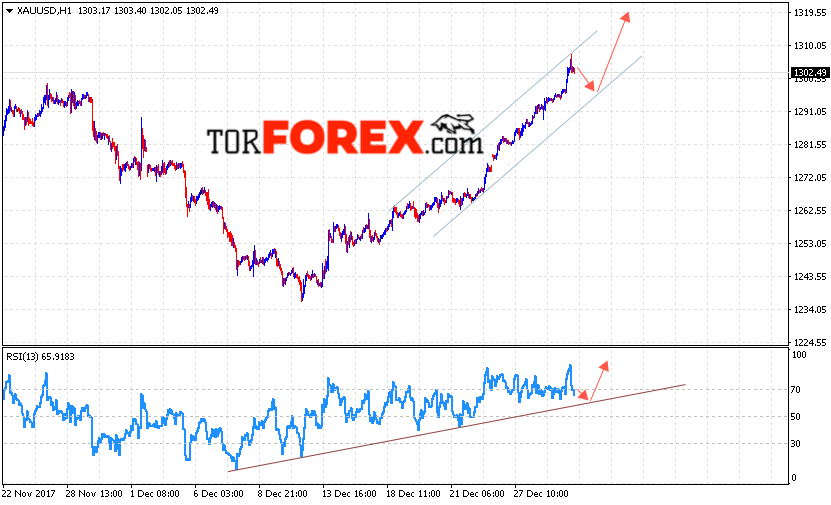
Task: Click the 27 Dec 10:00 time label
Action: [x=541, y=493]
